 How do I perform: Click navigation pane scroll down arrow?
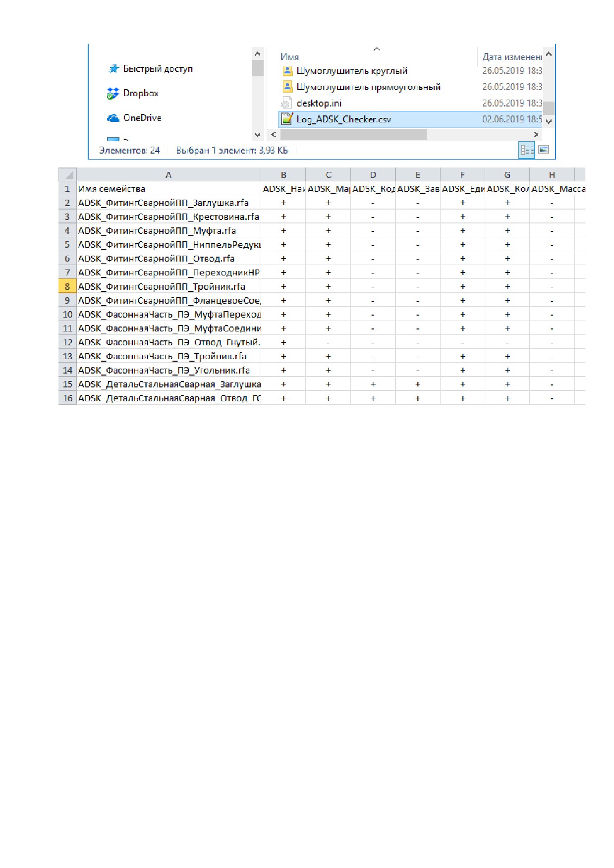click(257, 134)
